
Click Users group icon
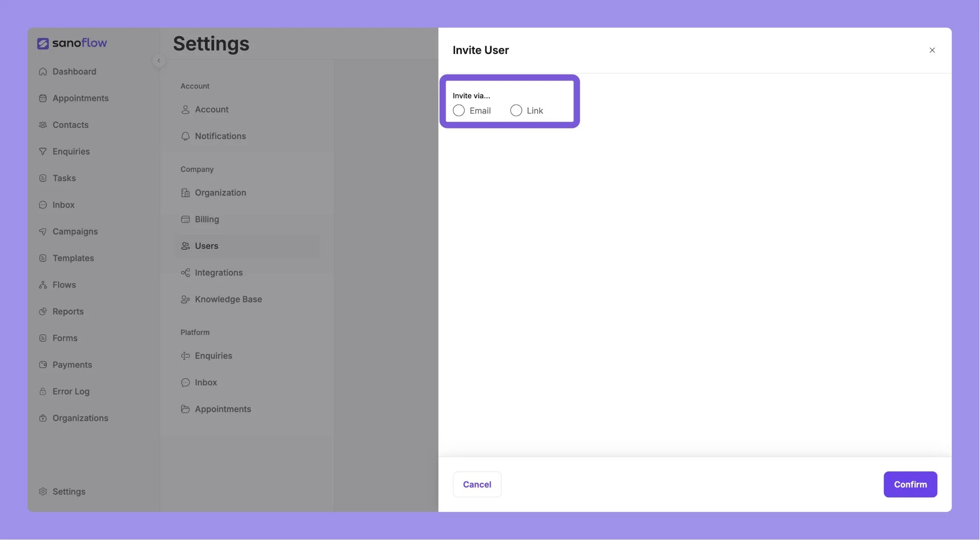(x=185, y=246)
